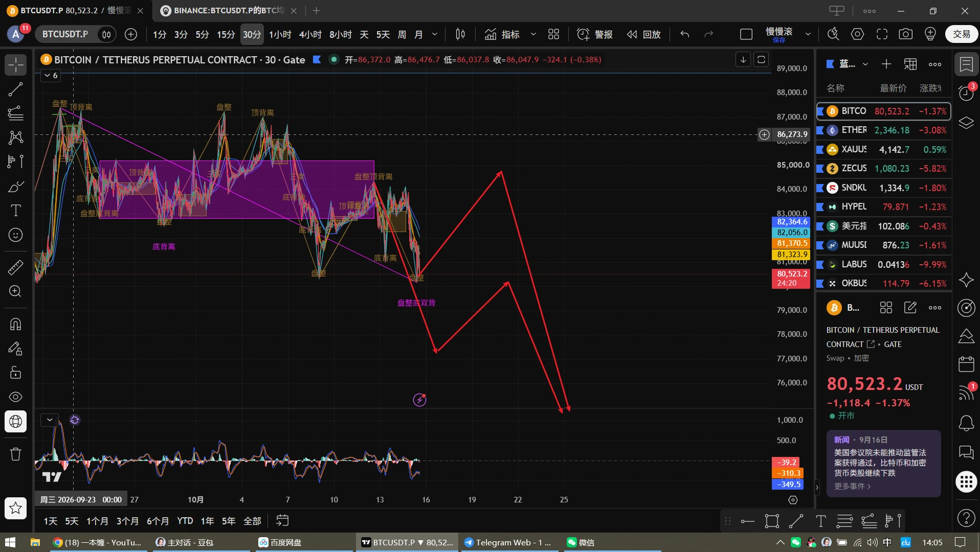The image size is (980, 552).
Task: Click the BTCUSDT.P symbol search field
Action: click(x=65, y=34)
